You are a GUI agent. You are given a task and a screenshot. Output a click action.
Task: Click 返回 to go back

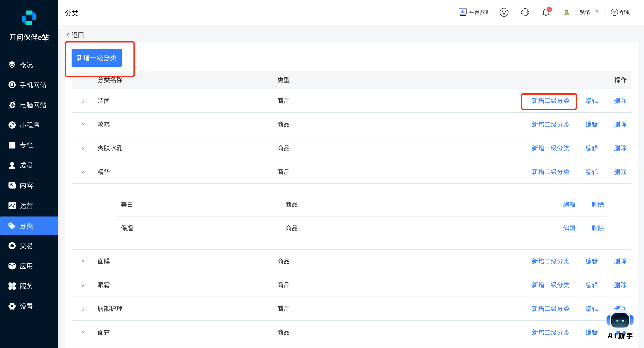pos(75,35)
